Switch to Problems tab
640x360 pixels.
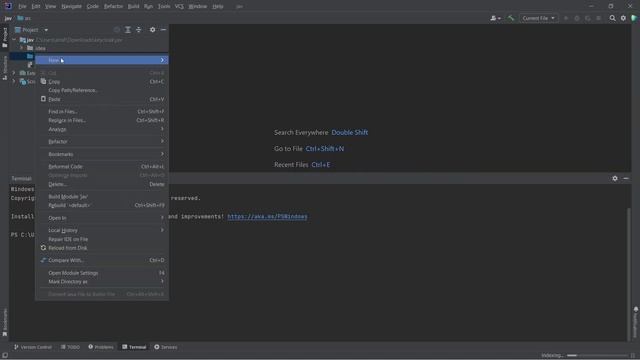pyautogui.click(x=101, y=347)
